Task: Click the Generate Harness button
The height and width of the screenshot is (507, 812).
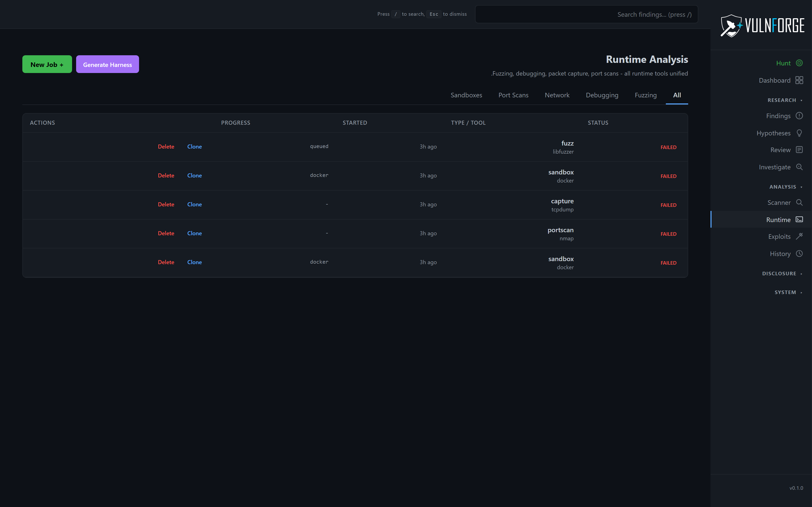Action: coord(107,64)
